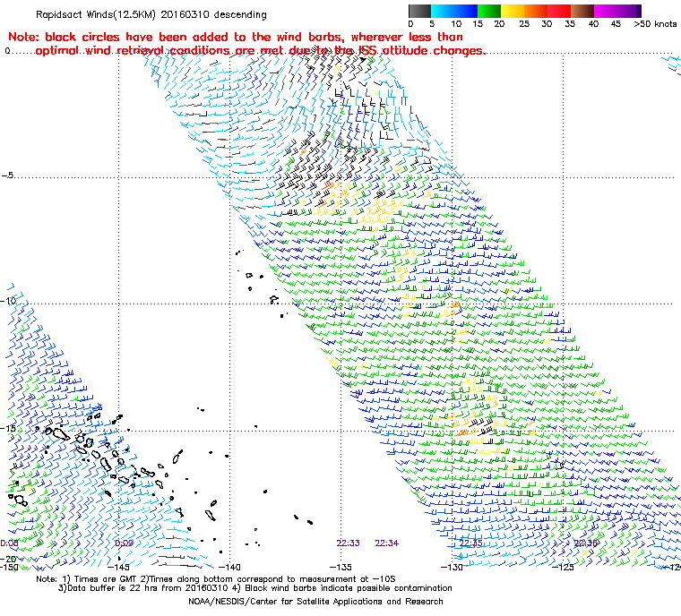
Task: Click the green 15-20 knots legend color
Action: pyautogui.click(x=489, y=11)
